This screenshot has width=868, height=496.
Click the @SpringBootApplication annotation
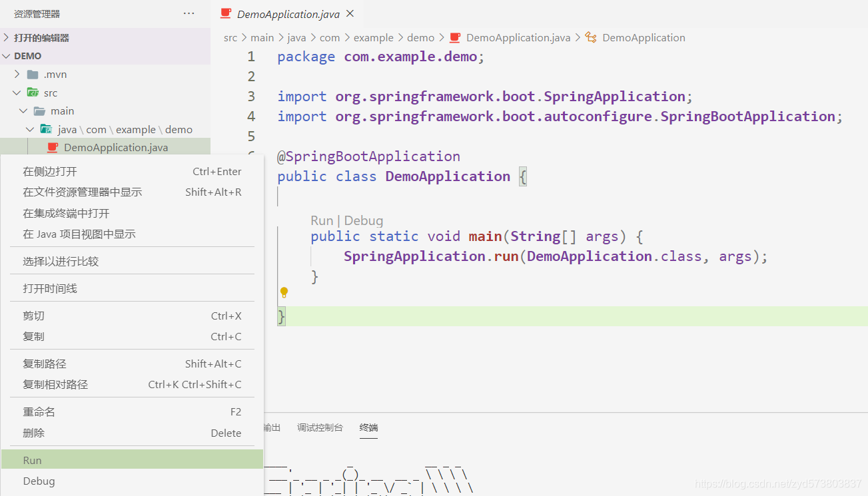pyautogui.click(x=368, y=156)
